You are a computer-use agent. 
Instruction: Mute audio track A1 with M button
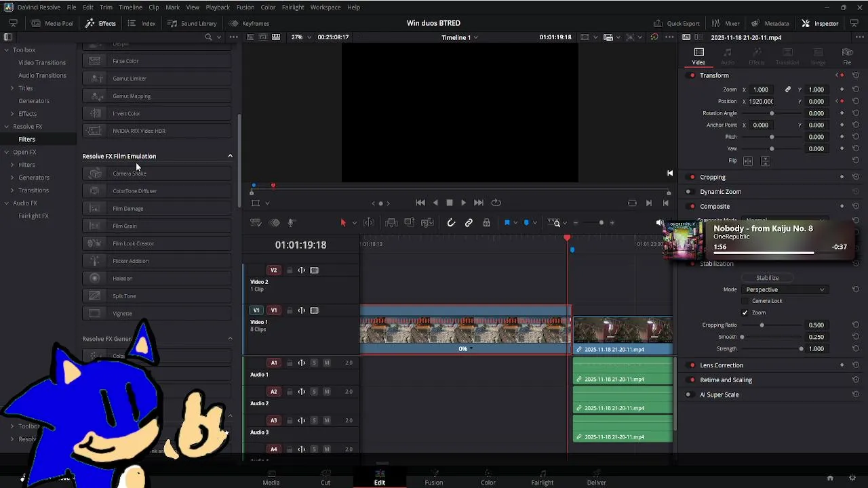327,363
